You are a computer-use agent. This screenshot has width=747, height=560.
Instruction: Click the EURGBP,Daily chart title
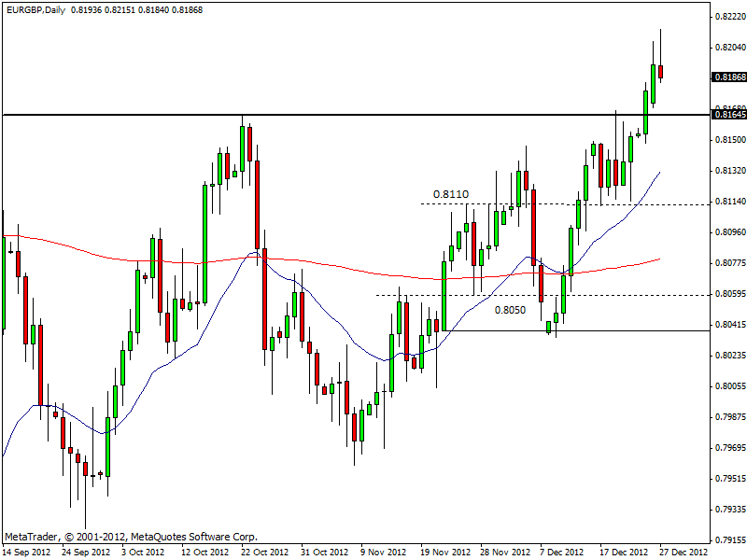(35, 9)
